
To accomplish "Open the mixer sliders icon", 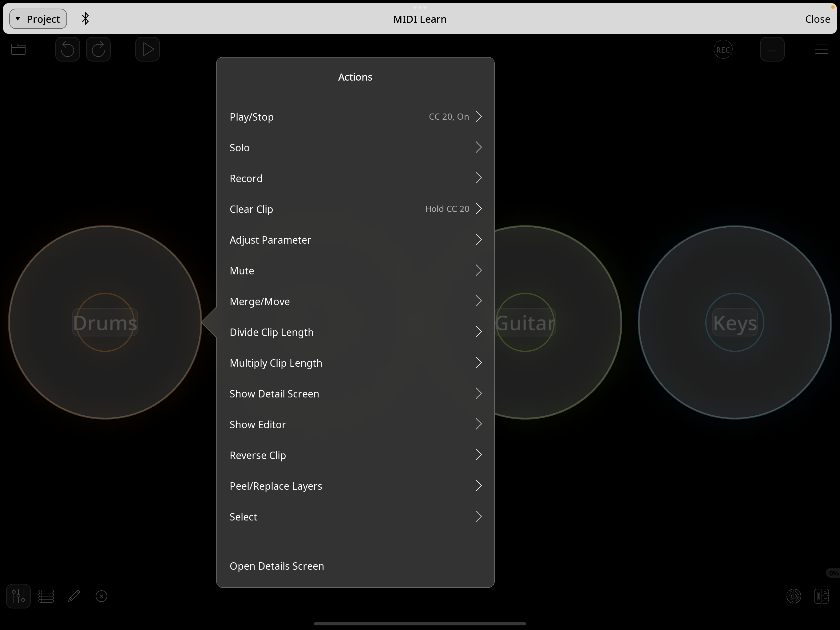I will 18,596.
